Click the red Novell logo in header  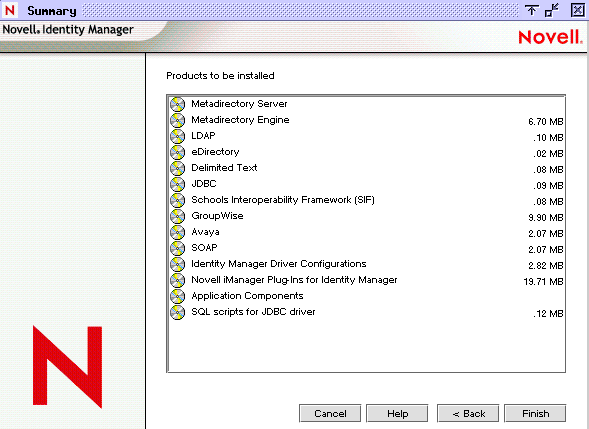[x=550, y=37]
